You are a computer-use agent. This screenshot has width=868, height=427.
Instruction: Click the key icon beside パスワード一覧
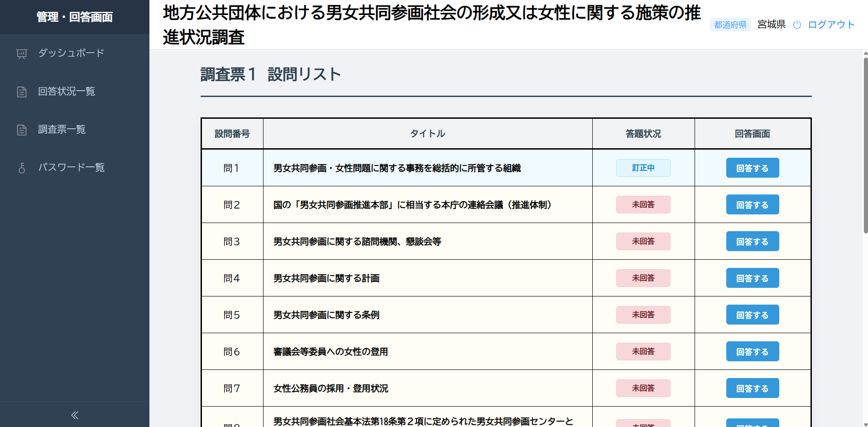click(x=22, y=168)
